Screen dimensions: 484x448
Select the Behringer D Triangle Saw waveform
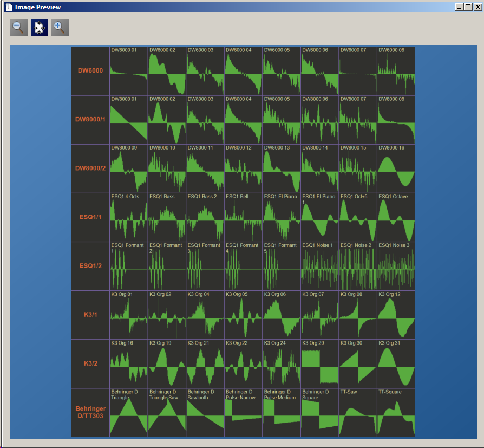click(x=167, y=412)
